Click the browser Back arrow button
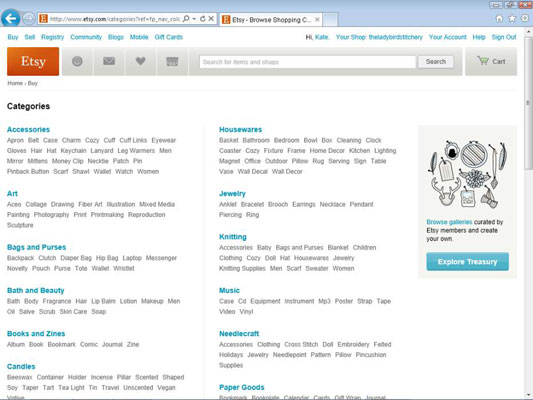This screenshot has height=400, width=533. coord(11,18)
